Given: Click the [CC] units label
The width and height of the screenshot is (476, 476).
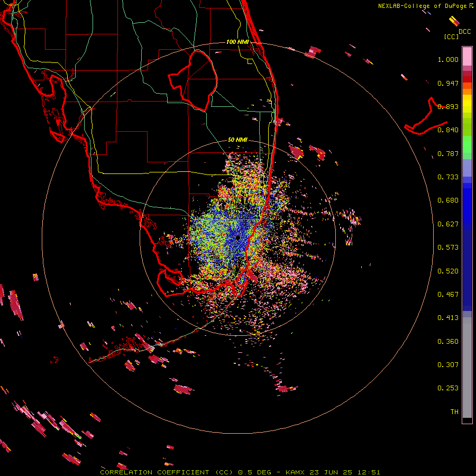Looking at the screenshot, I should point(451,36).
